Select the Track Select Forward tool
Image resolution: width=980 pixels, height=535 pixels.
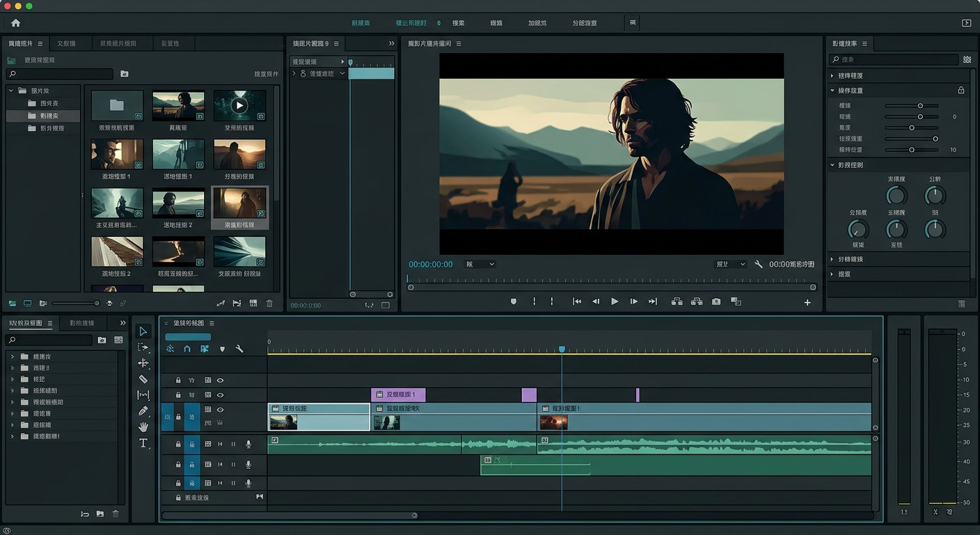143,347
